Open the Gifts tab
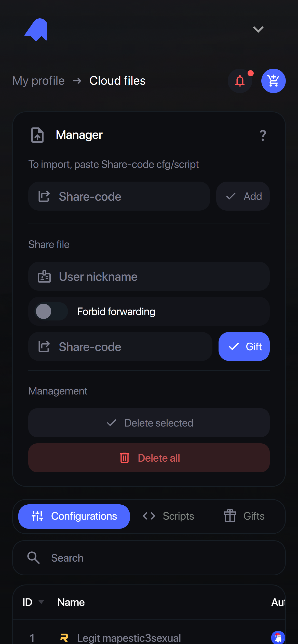Screen dimensions: 298x644 point(244,516)
